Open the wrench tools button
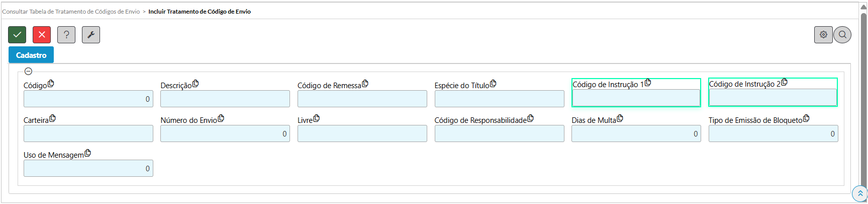Viewport: 868px width, 204px height. [x=91, y=35]
